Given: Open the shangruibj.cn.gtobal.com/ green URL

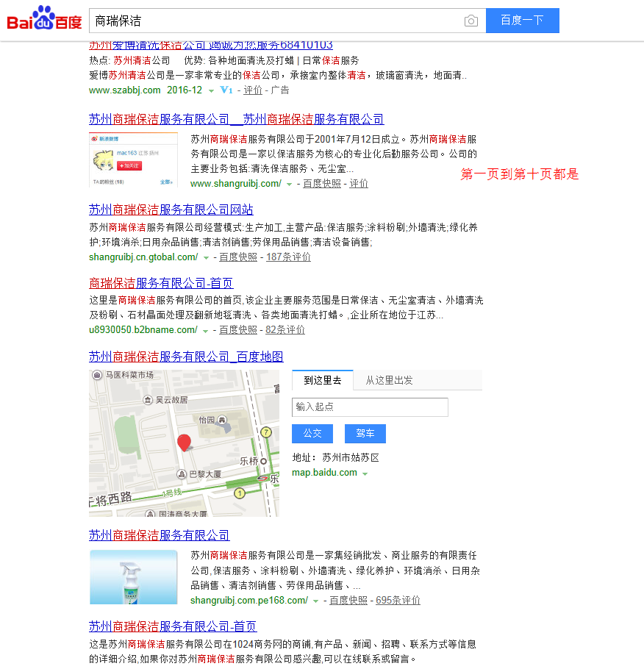Looking at the screenshot, I should (x=143, y=257).
